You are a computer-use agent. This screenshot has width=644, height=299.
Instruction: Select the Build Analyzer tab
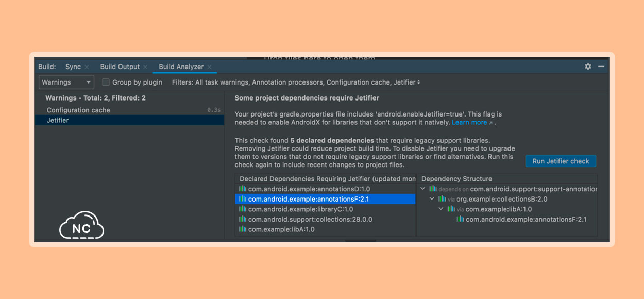click(181, 67)
